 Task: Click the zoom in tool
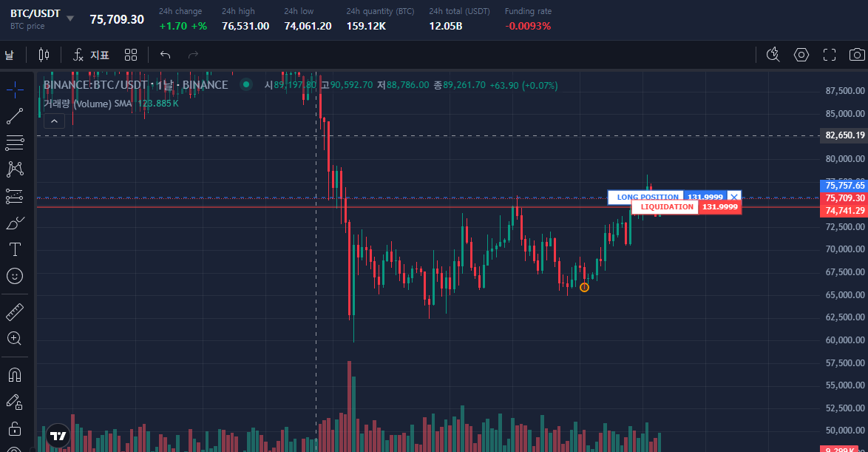[15, 339]
